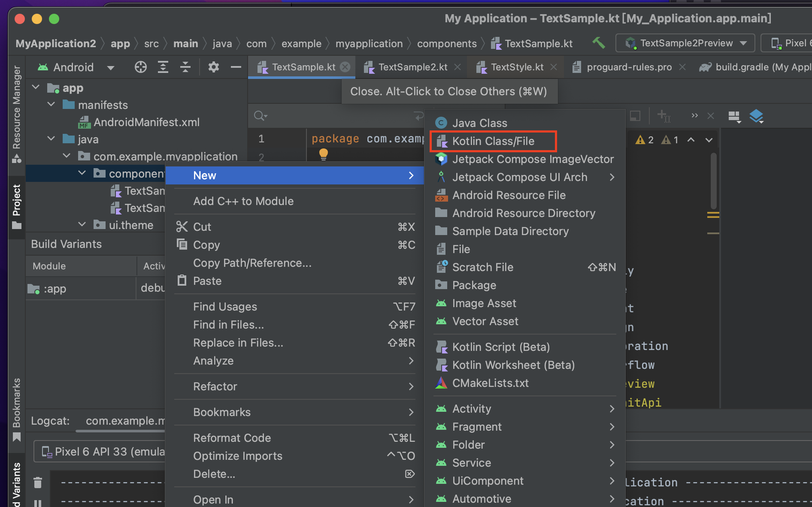This screenshot has height=507, width=812.
Task: Click the editor vertical scrollbar
Action: [713, 180]
